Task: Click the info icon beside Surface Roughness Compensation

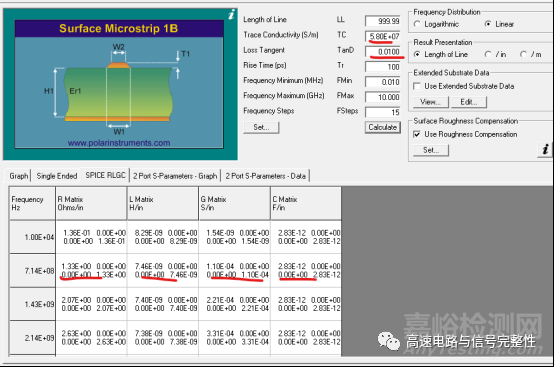Action: [545, 149]
